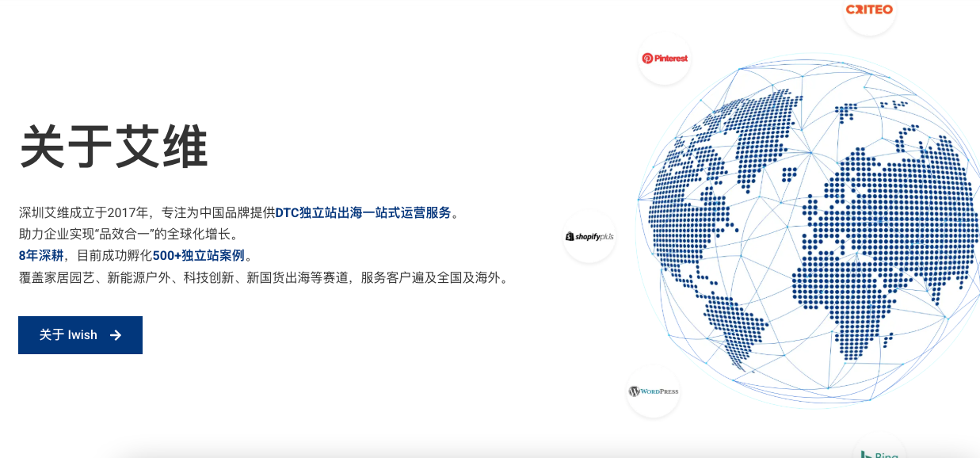Click the Shopify Plus partner badge
Viewport: 980px width, 458px height.
coord(589,236)
